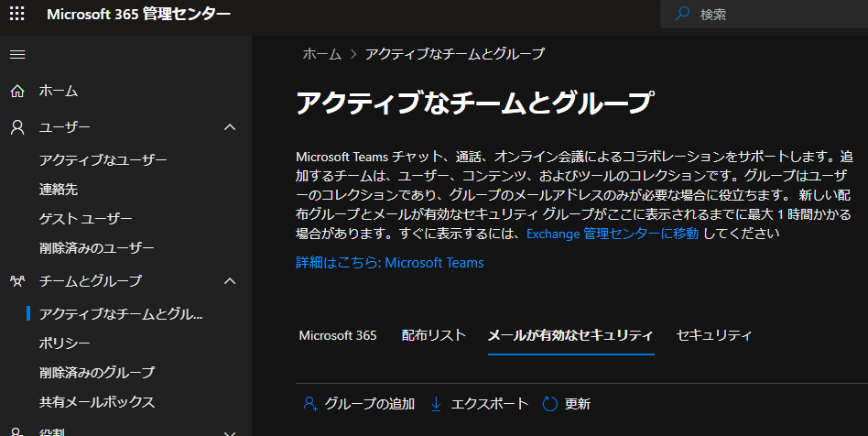The width and height of the screenshot is (868, 436).
Task: Select the メールが有効なセキュリティ tab
Action: pyautogui.click(x=570, y=336)
